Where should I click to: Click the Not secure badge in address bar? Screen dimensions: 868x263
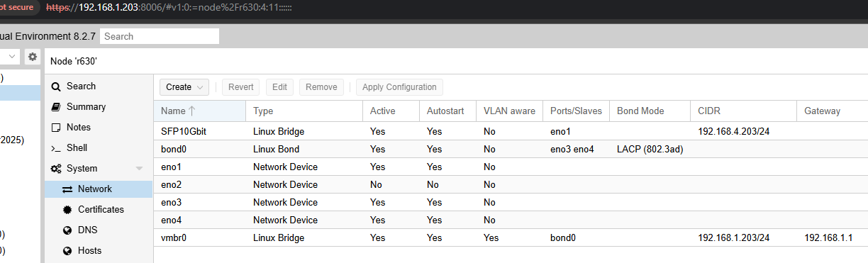tap(18, 7)
